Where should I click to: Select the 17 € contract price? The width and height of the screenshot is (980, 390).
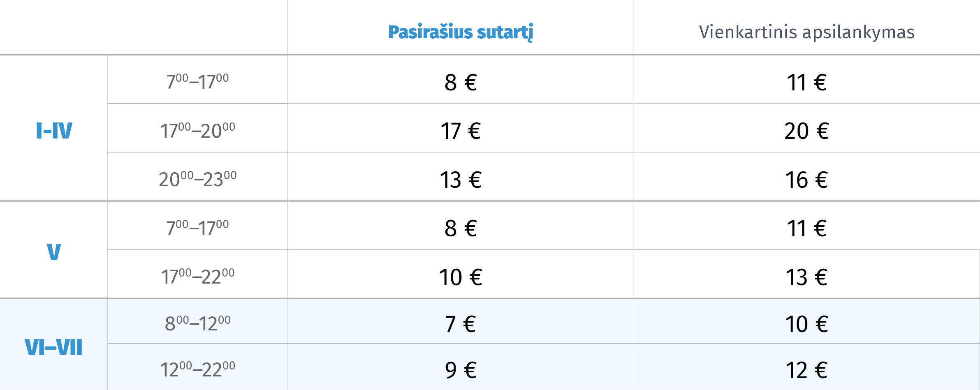461,131
